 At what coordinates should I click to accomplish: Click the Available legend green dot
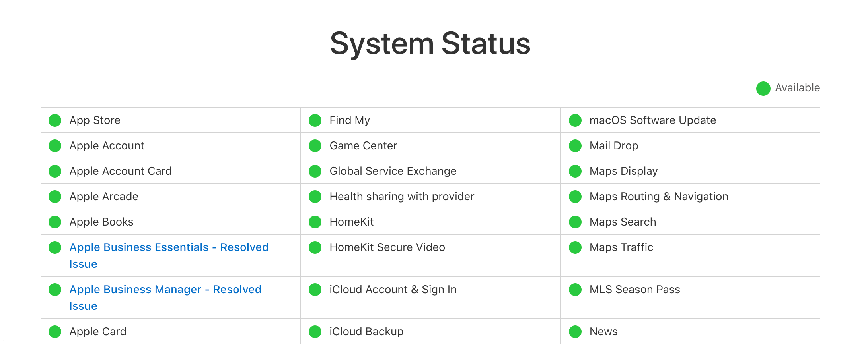[763, 89]
